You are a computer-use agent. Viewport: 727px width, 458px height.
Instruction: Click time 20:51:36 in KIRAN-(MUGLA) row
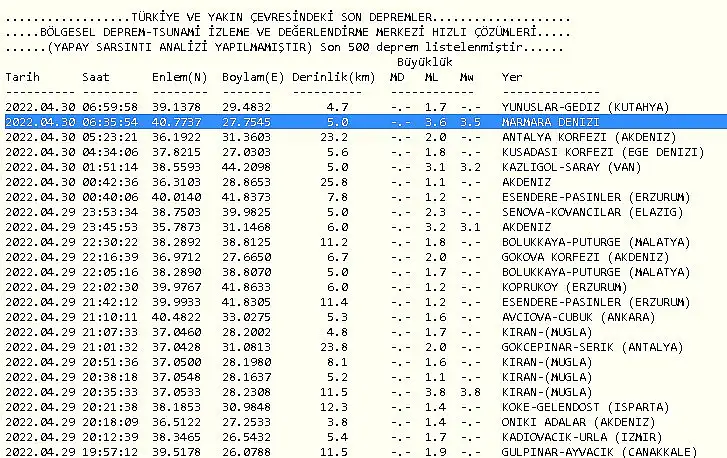110,362
